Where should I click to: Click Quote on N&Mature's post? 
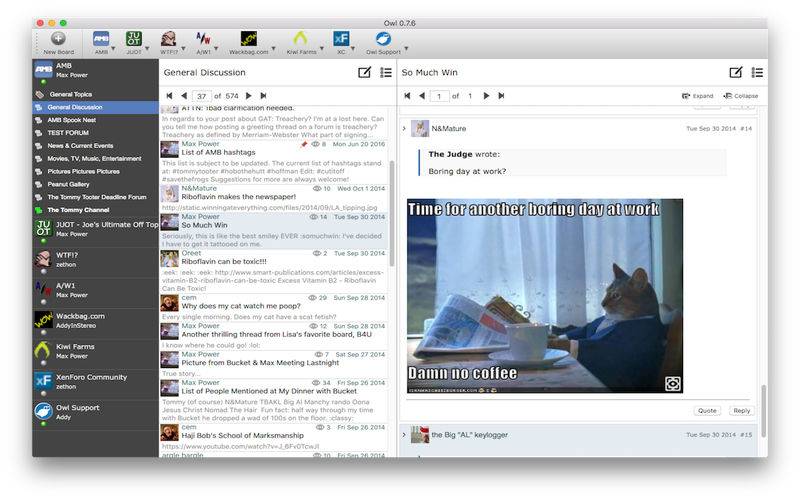(707, 411)
